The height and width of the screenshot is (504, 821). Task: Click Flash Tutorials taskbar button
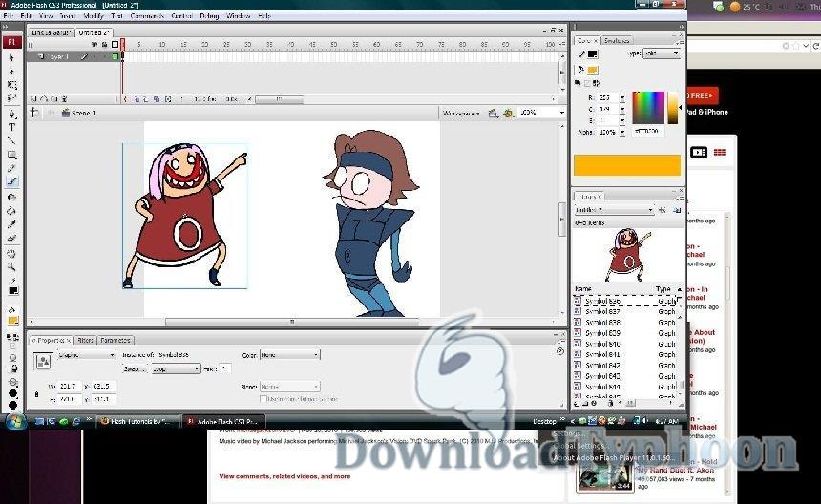click(x=139, y=421)
